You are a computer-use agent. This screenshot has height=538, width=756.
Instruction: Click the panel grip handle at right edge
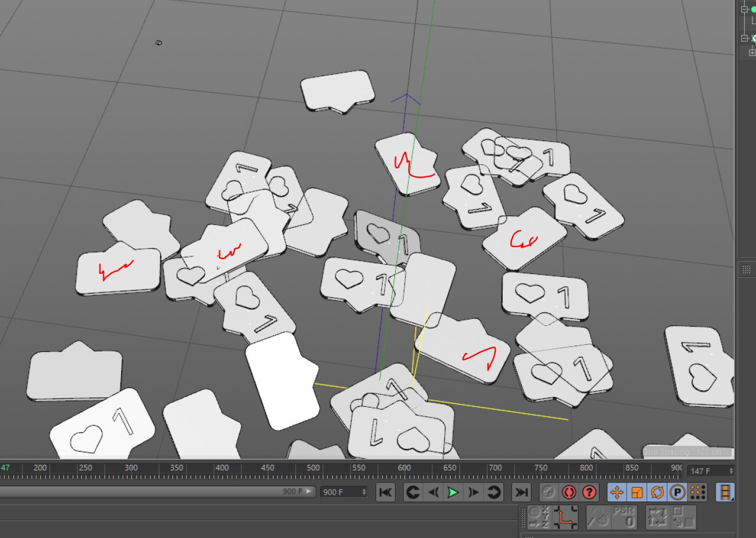pos(747,268)
